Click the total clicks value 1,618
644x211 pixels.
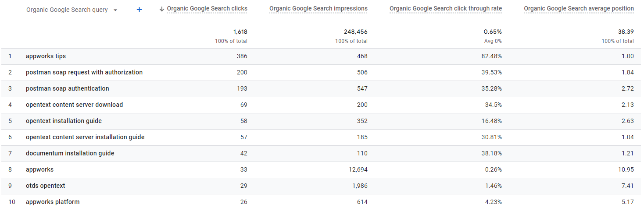pyautogui.click(x=240, y=32)
